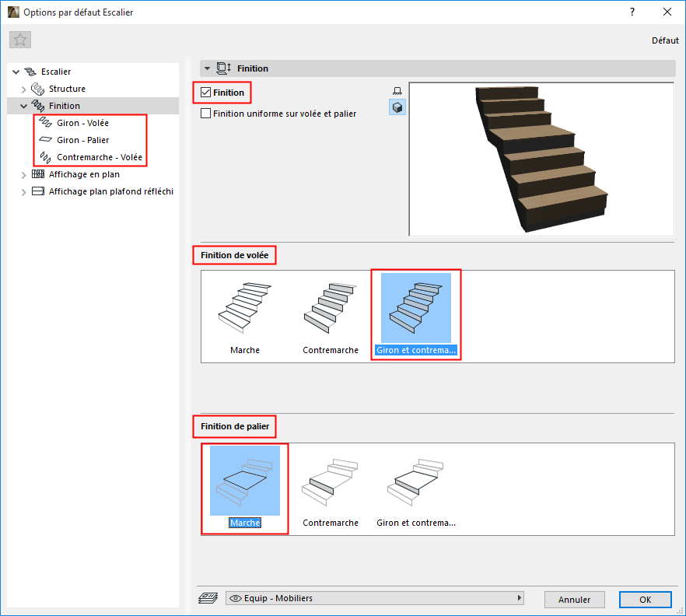This screenshot has height=616, width=686.
Task: Collapse the Finition tree node
Action: pos(23,106)
